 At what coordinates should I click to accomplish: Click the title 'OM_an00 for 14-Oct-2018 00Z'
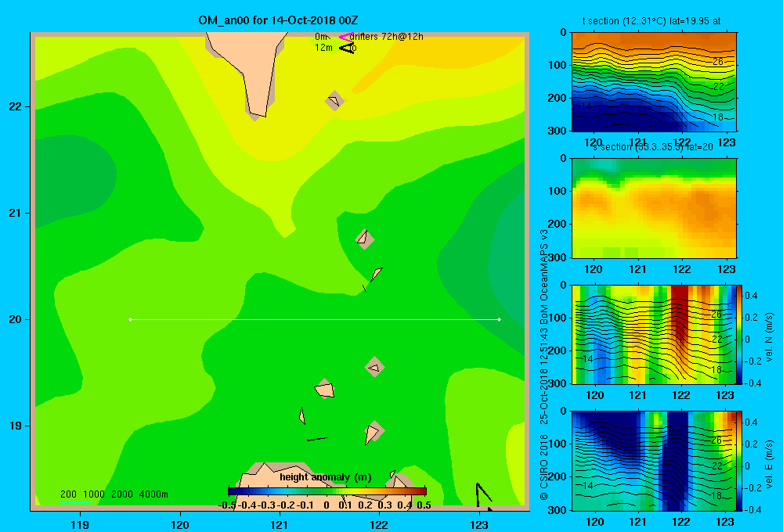pyautogui.click(x=278, y=20)
